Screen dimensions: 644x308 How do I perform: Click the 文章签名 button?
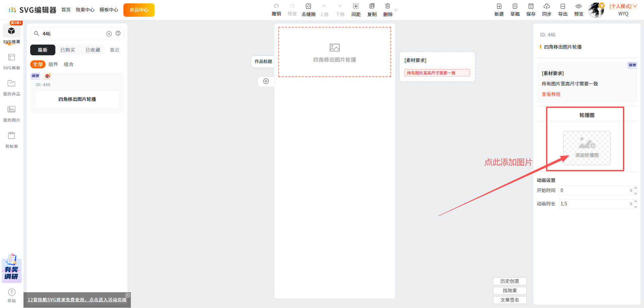pyautogui.click(x=510, y=300)
